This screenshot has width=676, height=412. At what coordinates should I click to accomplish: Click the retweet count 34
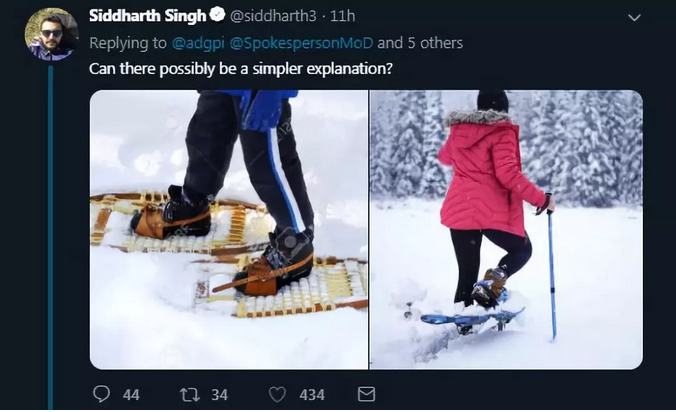[219, 395]
